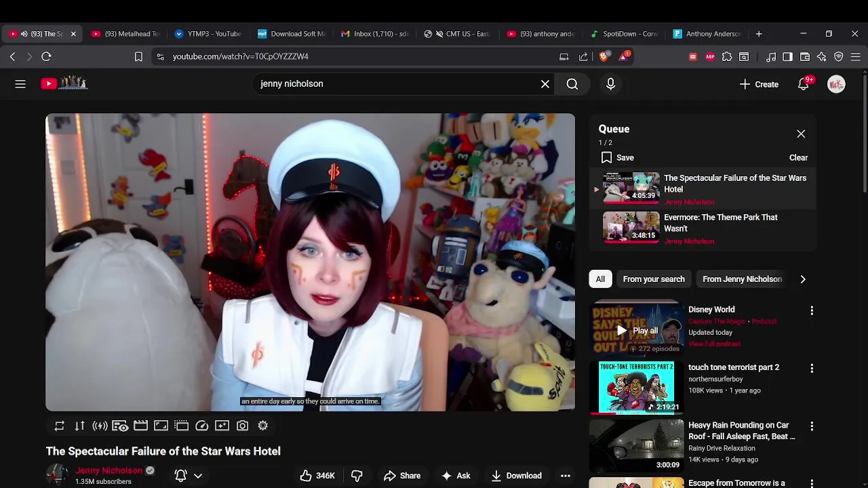Share the video with Share button

[402, 476]
